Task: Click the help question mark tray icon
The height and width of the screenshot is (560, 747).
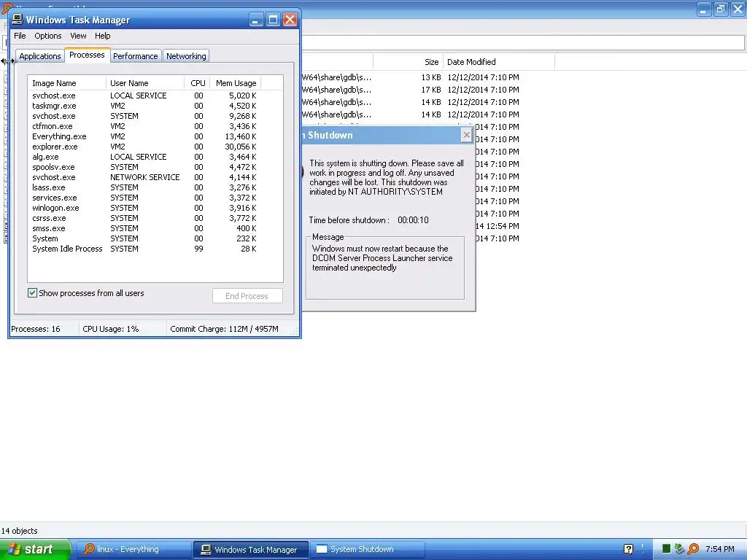Action: tap(628, 550)
